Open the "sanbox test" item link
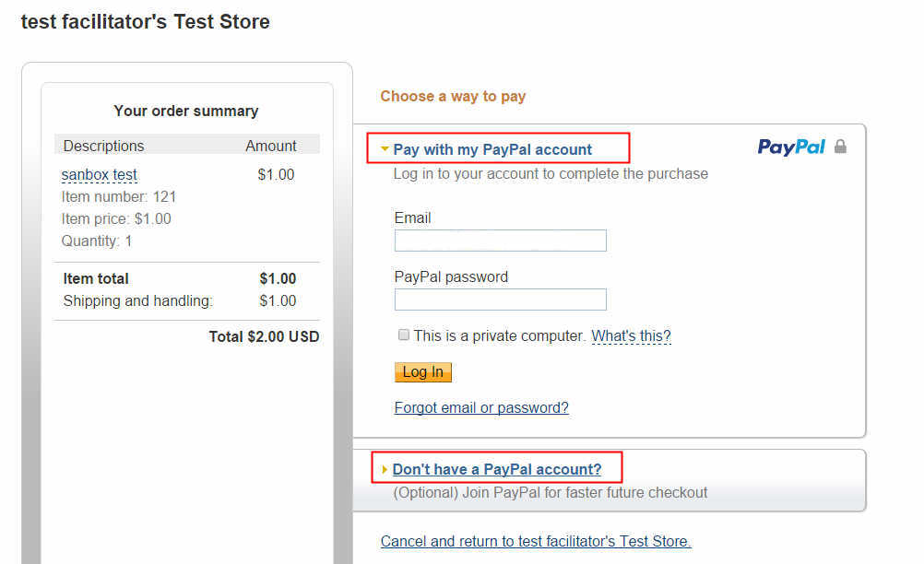 100,174
